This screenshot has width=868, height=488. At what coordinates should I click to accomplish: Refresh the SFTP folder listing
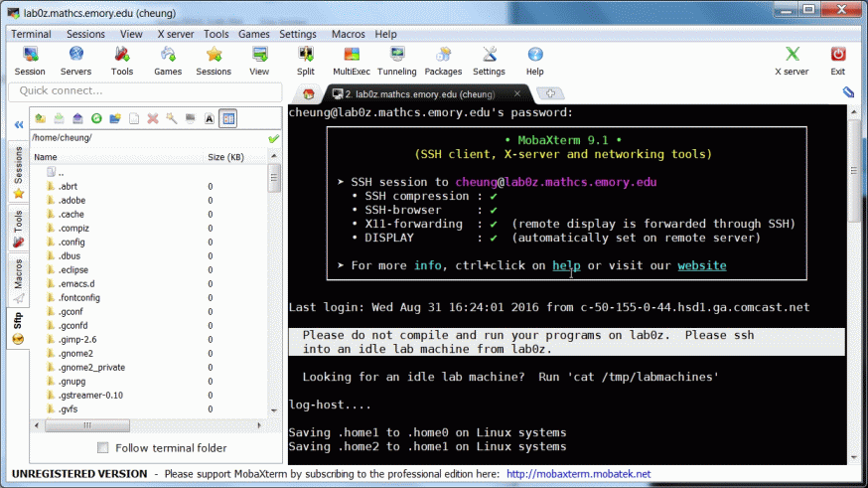[x=96, y=118]
